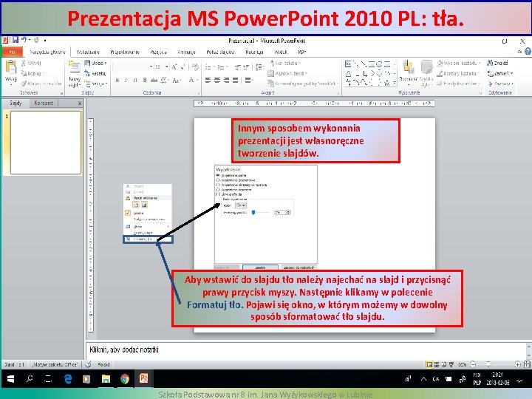
Task: Select slide 1 thumbnail
Action: 46,143
